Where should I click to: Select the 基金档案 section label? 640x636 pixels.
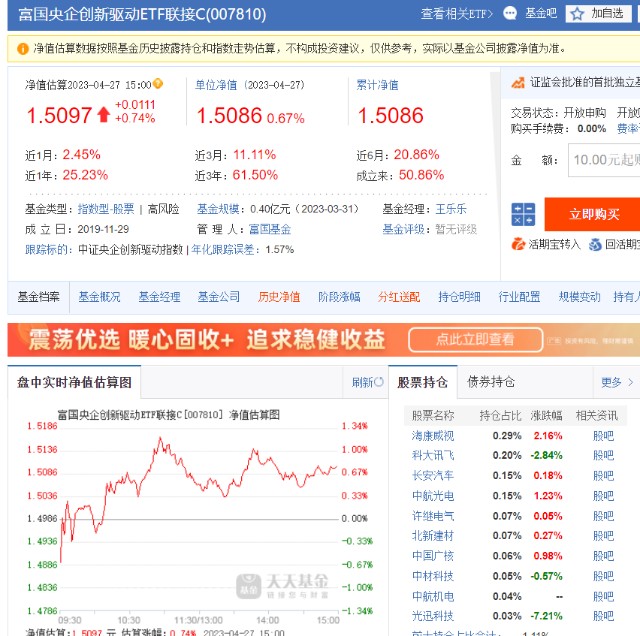(x=38, y=297)
